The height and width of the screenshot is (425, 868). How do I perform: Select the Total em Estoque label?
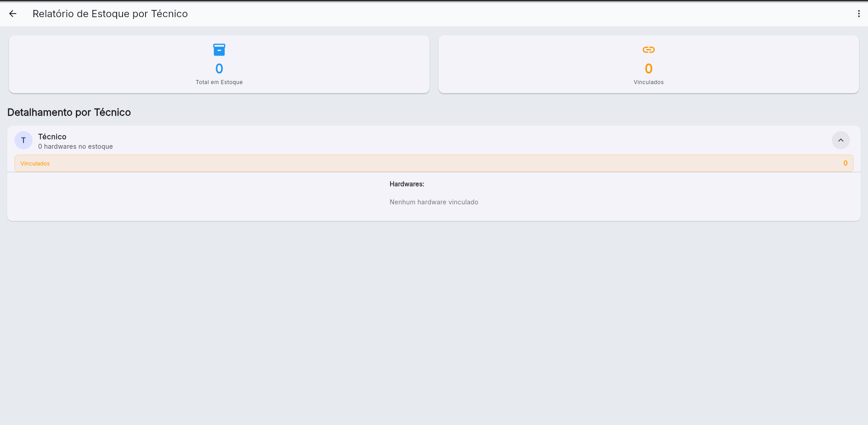(219, 82)
